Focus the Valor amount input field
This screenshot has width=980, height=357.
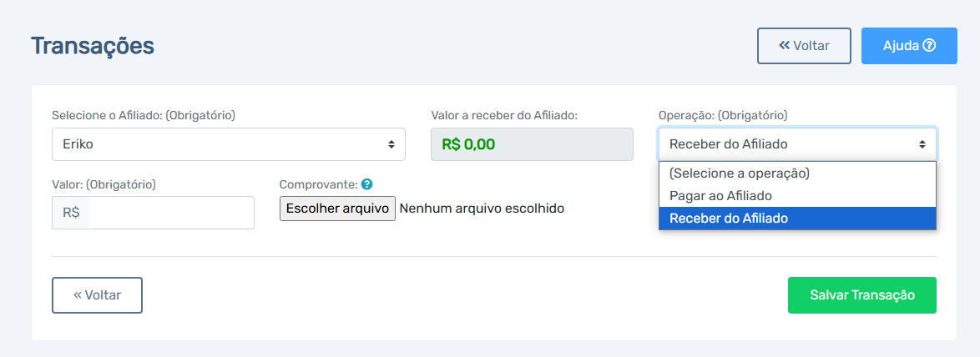click(x=171, y=213)
